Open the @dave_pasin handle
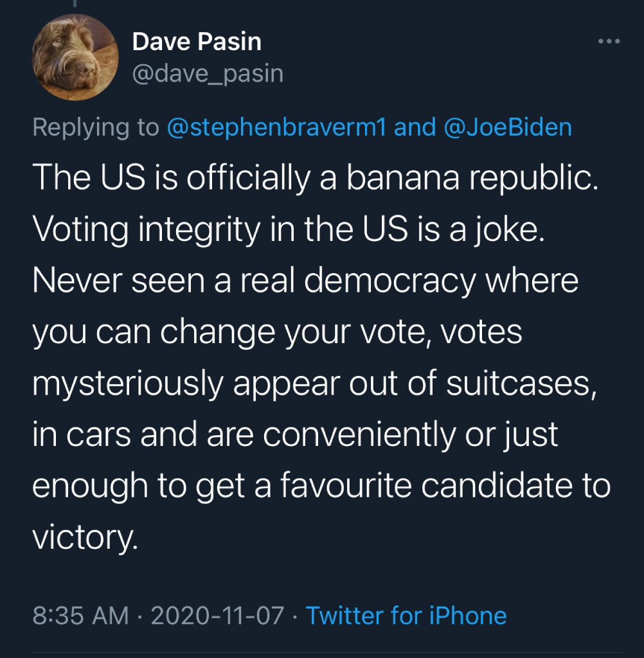 click(208, 74)
